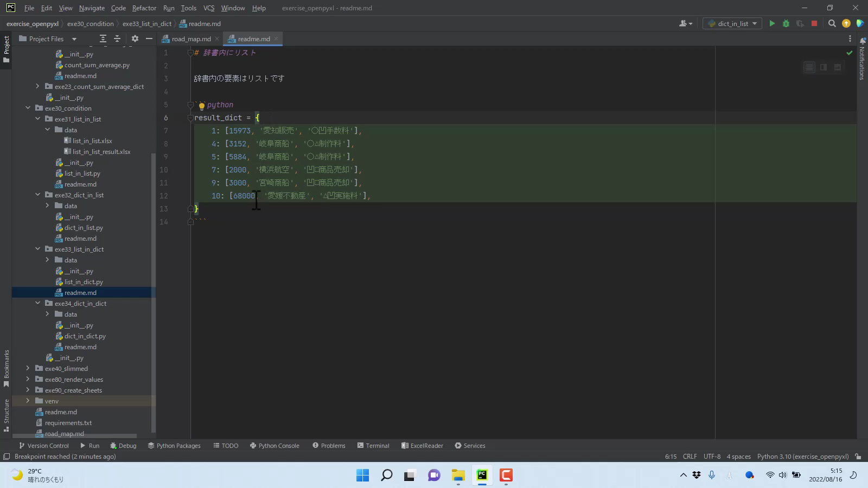Open the Terminal tool window
The width and height of the screenshot is (868, 488).
tap(373, 445)
